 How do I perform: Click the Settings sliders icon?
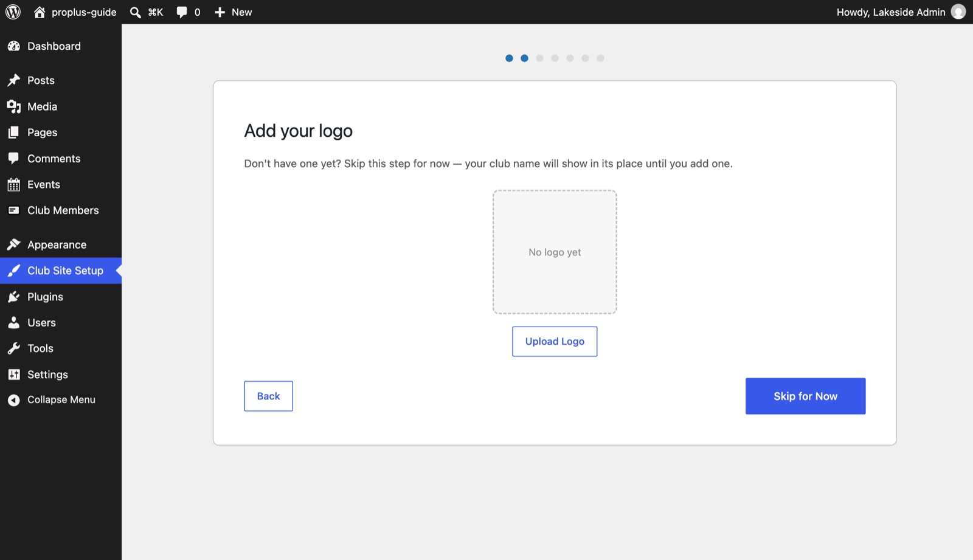[14, 375]
